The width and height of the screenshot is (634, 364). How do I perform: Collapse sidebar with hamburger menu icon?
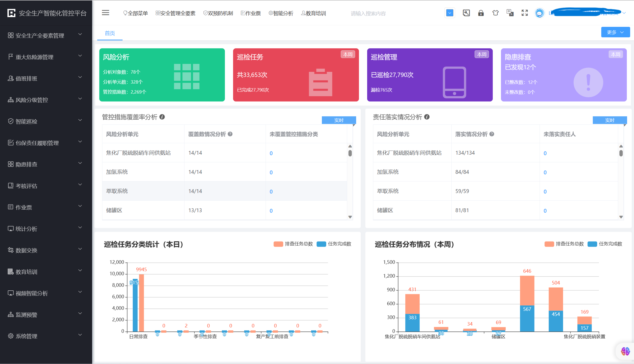pos(105,13)
